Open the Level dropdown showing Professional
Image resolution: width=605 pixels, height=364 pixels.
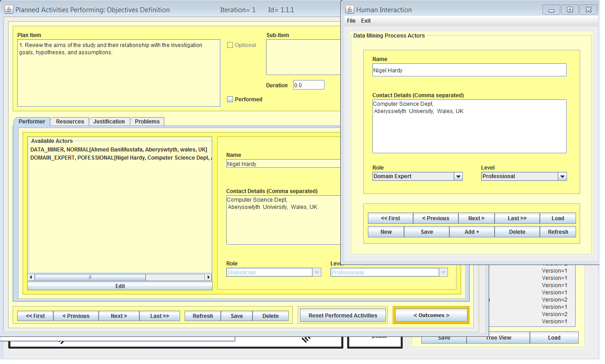pyautogui.click(x=562, y=176)
